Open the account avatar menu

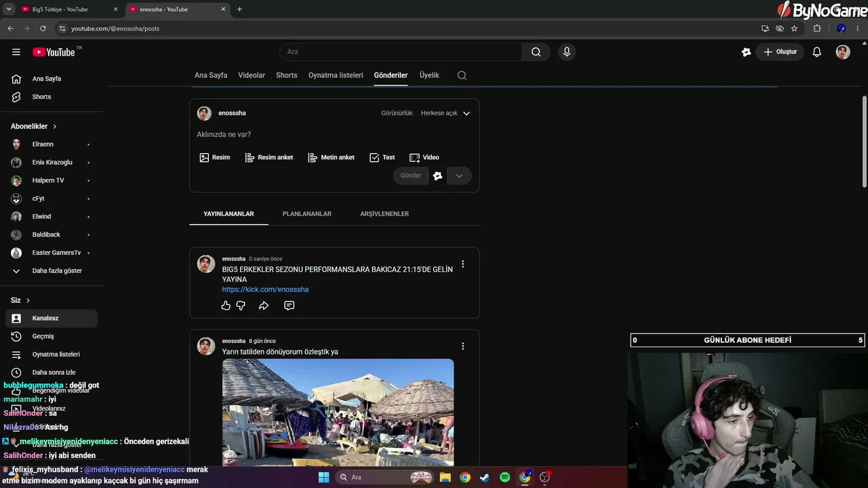843,52
